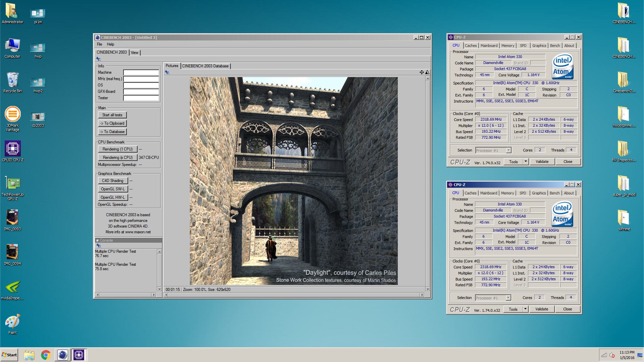Open the IMG_0093 image file

[12, 221]
